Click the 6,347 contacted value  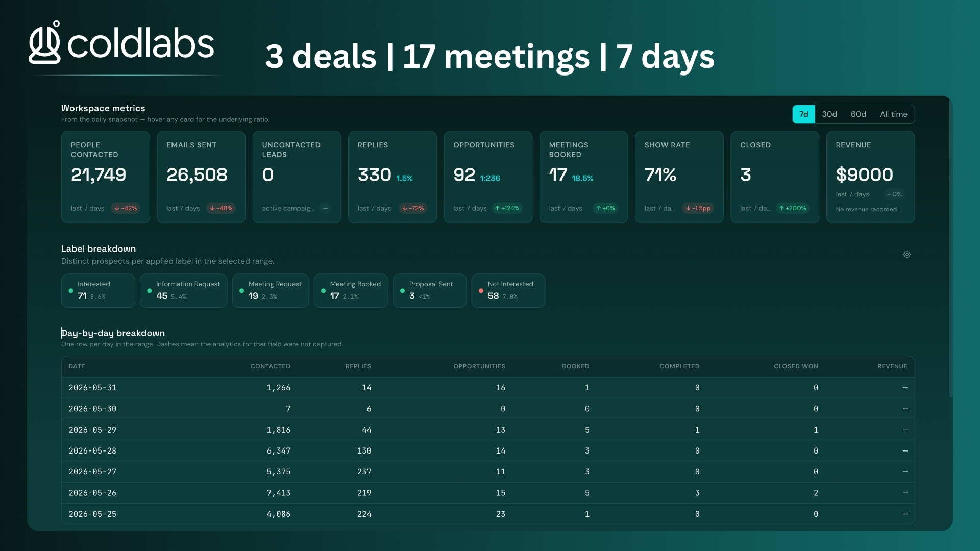(278, 451)
